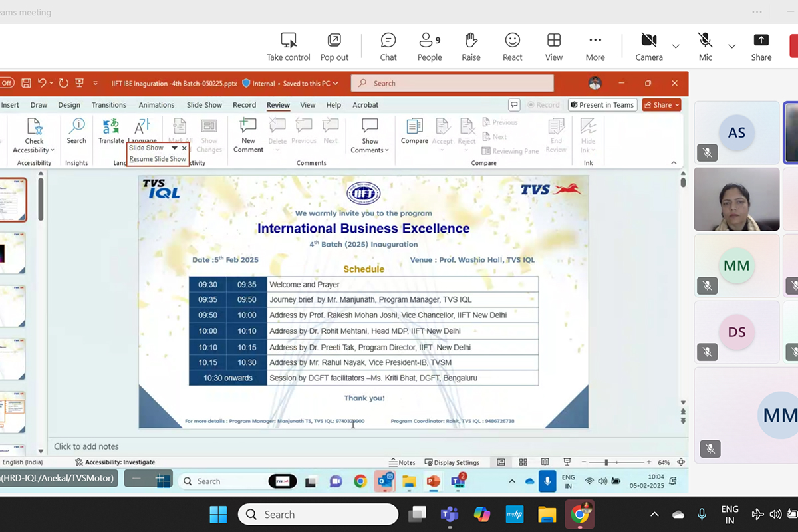Click the Windows taskbar Search box
Image resolution: width=798 pixels, height=532 pixels.
(x=318, y=514)
